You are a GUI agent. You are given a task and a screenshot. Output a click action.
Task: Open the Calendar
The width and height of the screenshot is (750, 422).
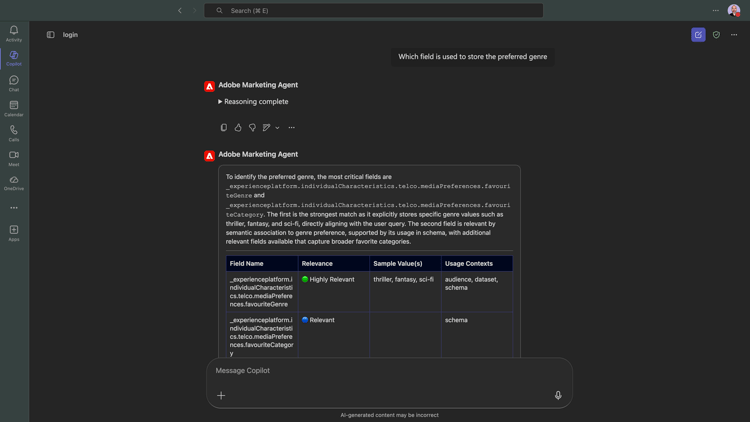pos(14,109)
